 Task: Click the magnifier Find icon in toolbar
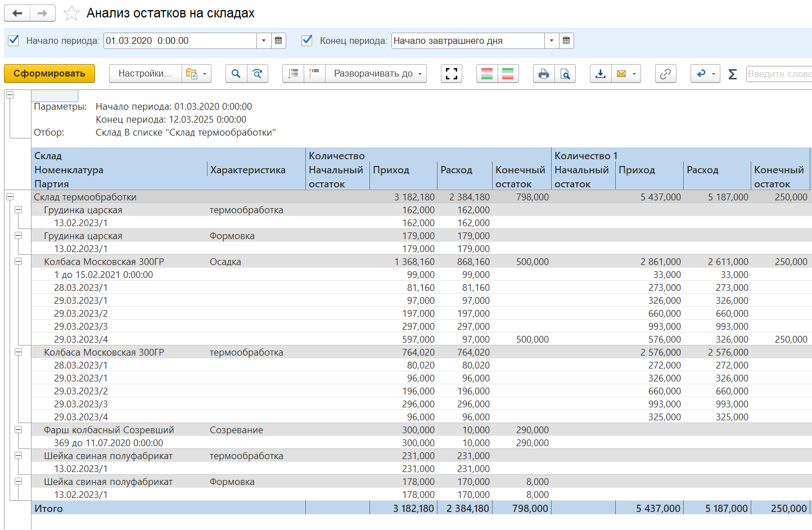(x=236, y=74)
